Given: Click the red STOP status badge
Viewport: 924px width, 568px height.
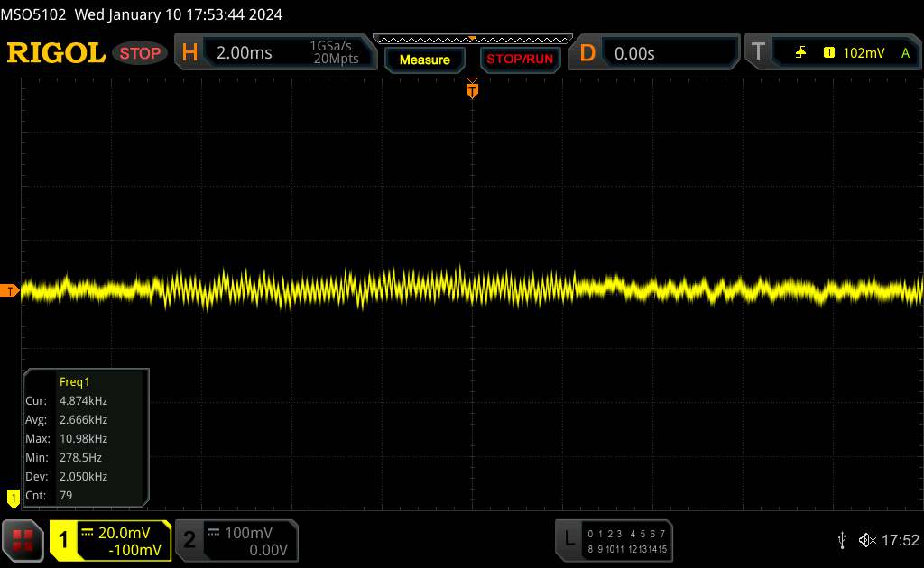Looking at the screenshot, I should pos(141,53).
